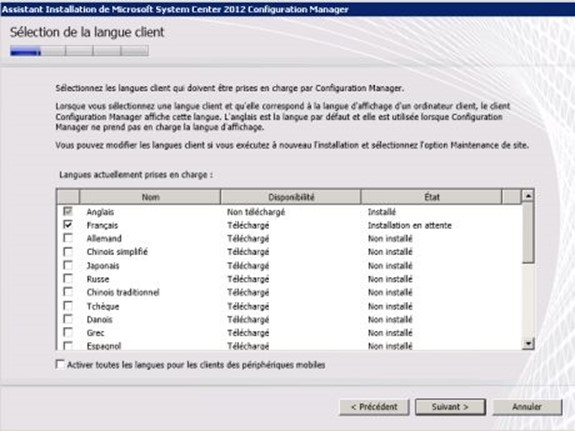Check the Chinois traditionnel checkbox
This screenshot has height=431, width=575.
coord(68,292)
